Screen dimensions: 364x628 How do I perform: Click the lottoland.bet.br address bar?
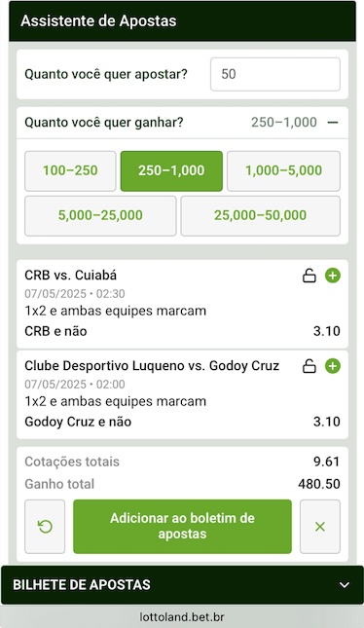[x=182, y=616]
